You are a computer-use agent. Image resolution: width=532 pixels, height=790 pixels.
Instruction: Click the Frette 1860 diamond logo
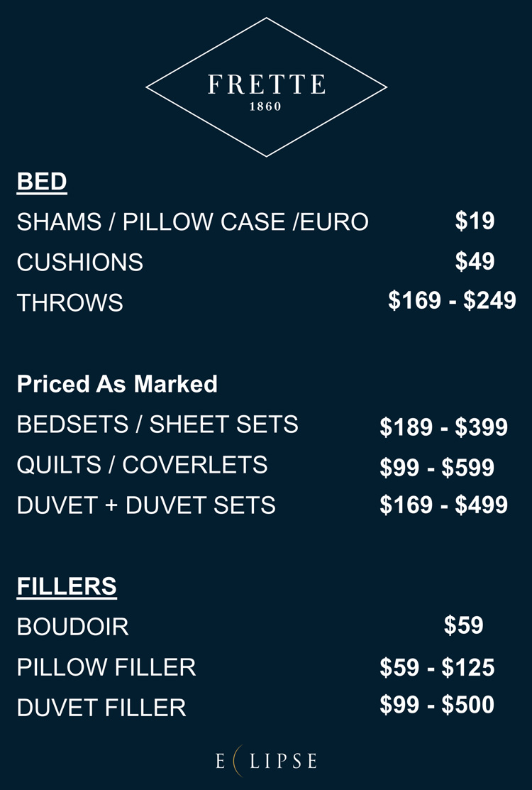point(266,87)
